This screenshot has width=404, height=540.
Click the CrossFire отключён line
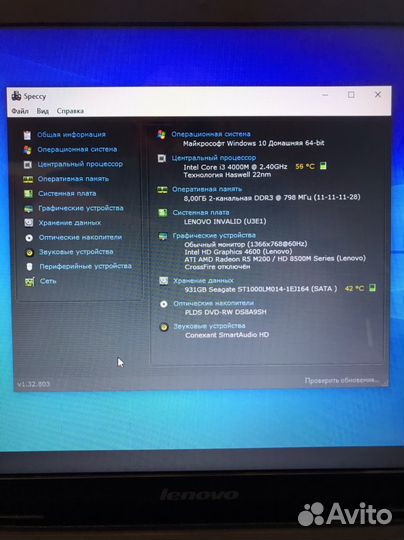coord(217,267)
